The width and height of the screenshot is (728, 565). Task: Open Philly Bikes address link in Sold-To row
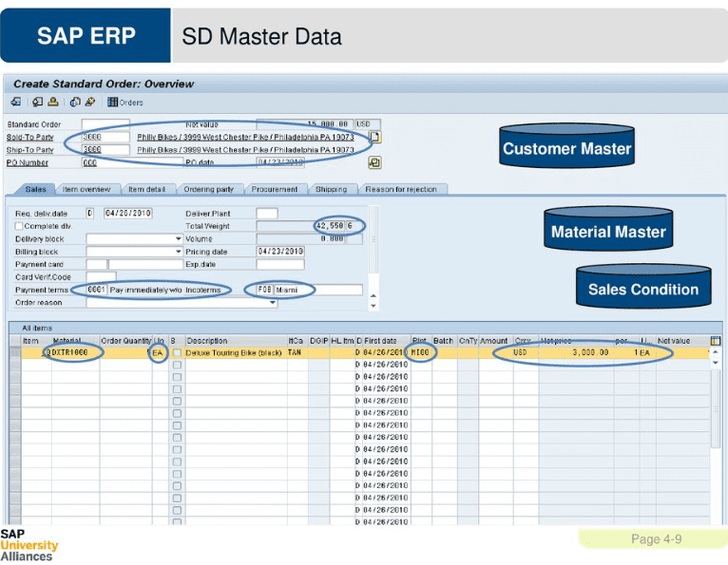tap(245, 138)
